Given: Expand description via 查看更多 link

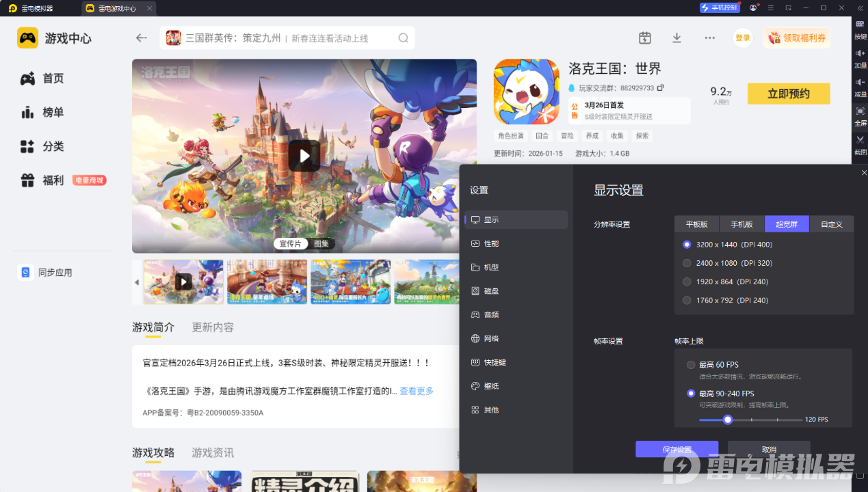Looking at the screenshot, I should pos(416,392).
